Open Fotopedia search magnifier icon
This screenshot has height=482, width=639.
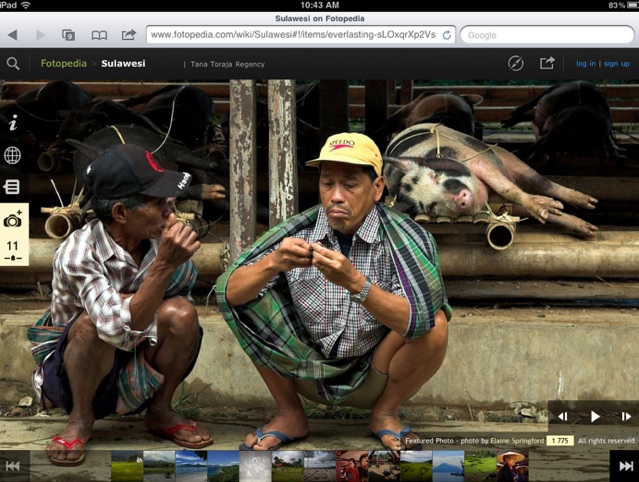(13, 64)
